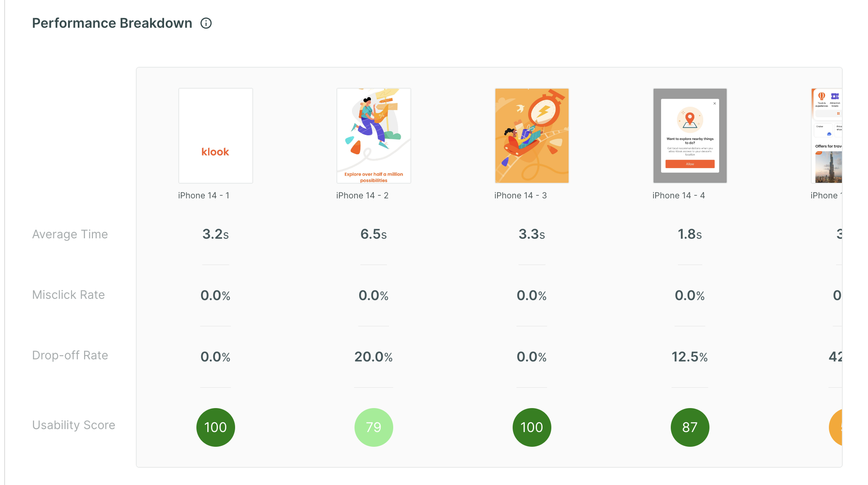Click the light green 79 usability score badge
This screenshot has height=485, width=868.
point(374,427)
